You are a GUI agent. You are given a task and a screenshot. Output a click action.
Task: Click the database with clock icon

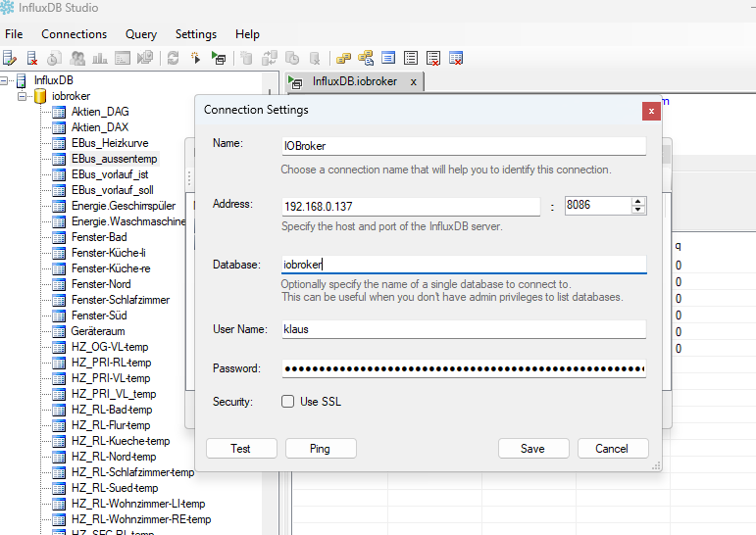292,59
